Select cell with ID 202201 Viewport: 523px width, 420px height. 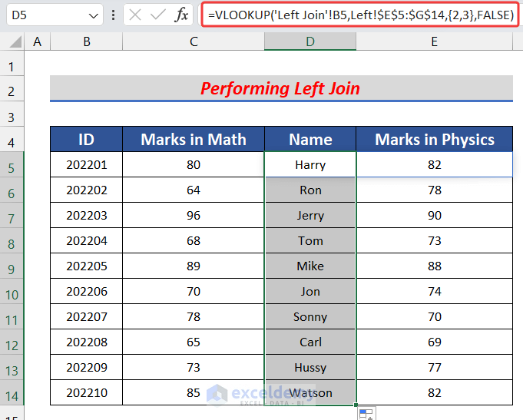(x=86, y=164)
